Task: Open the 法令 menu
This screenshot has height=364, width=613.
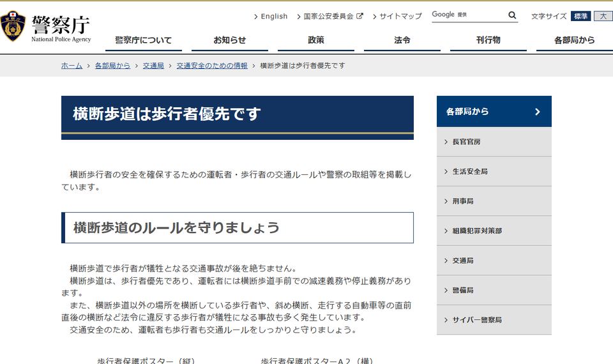Action: point(402,40)
